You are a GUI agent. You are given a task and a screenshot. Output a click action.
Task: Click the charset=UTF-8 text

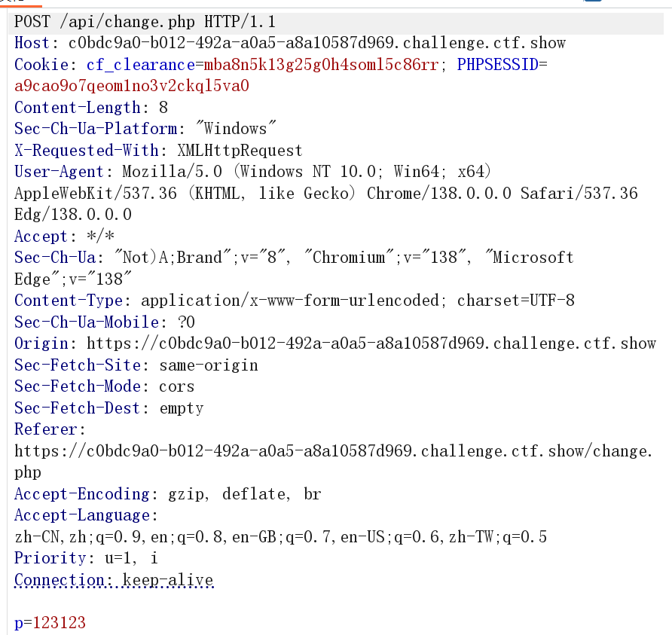[x=516, y=301]
